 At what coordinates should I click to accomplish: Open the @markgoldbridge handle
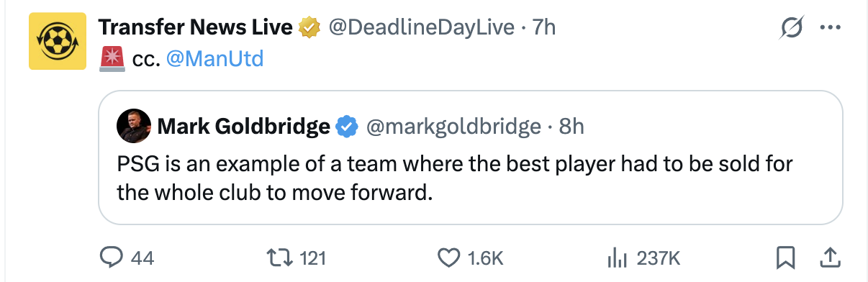(453, 127)
